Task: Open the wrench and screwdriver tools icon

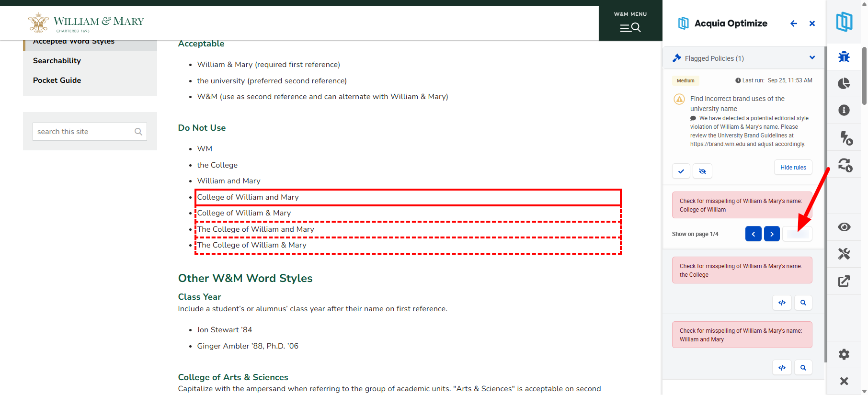Action: pos(844,254)
